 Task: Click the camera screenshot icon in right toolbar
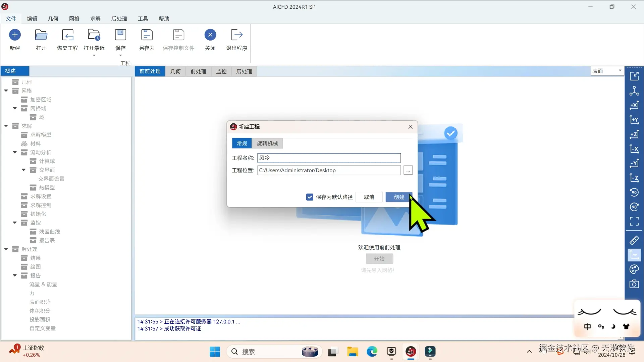tap(634, 284)
